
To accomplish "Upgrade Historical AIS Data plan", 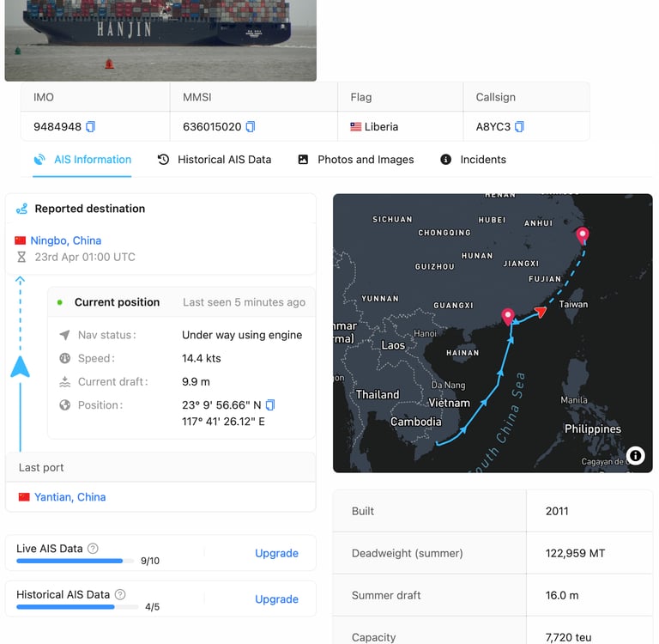I will coord(276,599).
